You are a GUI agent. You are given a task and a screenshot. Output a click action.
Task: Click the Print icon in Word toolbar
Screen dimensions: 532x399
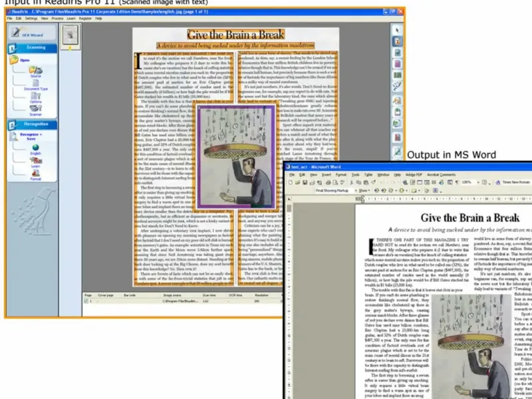(328, 182)
